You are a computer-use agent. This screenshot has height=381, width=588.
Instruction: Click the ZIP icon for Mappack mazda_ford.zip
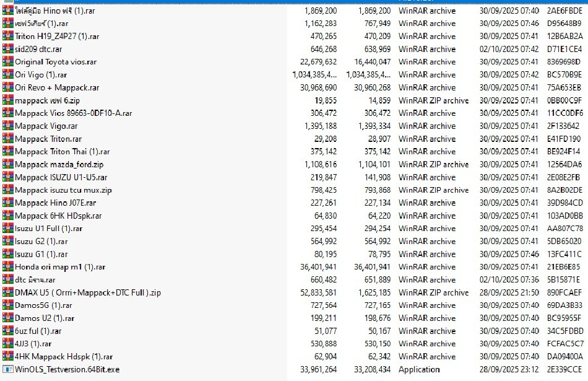(7, 164)
